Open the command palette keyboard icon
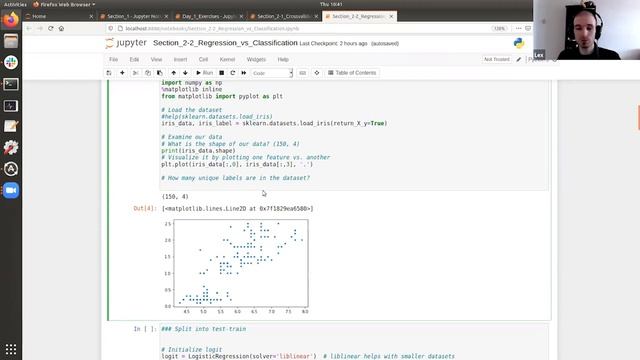The image size is (640, 360). coord(302,73)
